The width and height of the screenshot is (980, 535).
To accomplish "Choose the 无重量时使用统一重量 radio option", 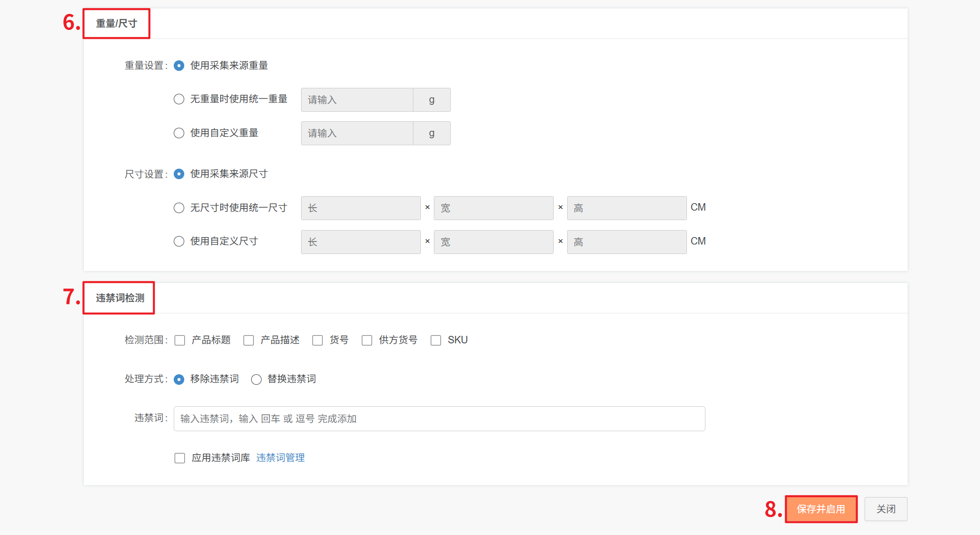I will 179,99.
